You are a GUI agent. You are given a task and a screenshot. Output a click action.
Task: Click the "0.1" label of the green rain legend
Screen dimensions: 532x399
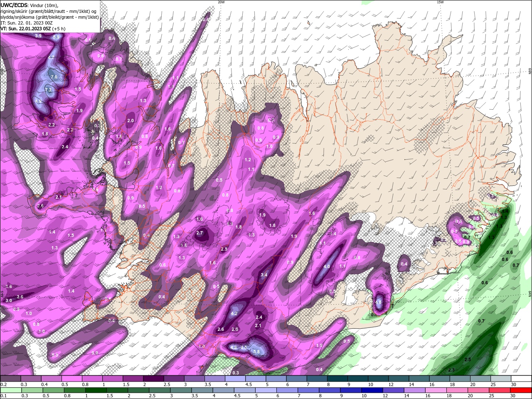(3, 396)
